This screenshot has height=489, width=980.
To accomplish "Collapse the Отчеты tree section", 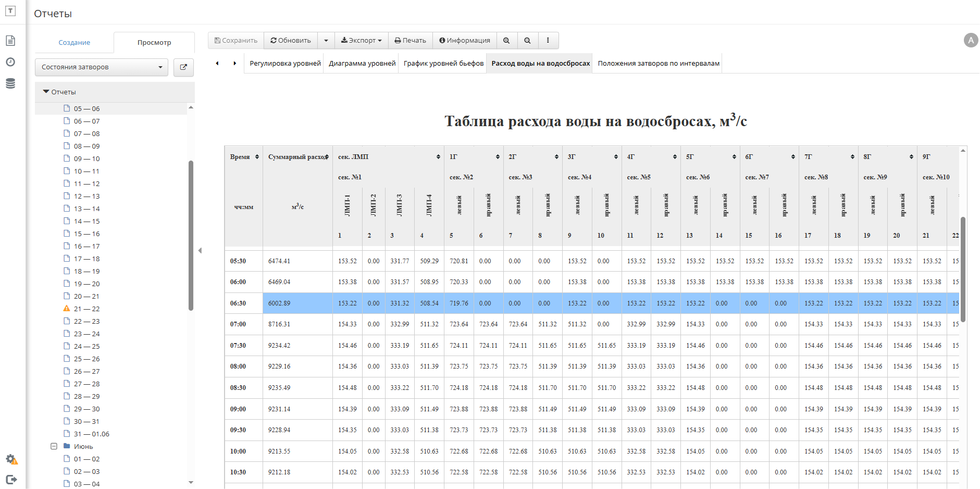I will [46, 92].
